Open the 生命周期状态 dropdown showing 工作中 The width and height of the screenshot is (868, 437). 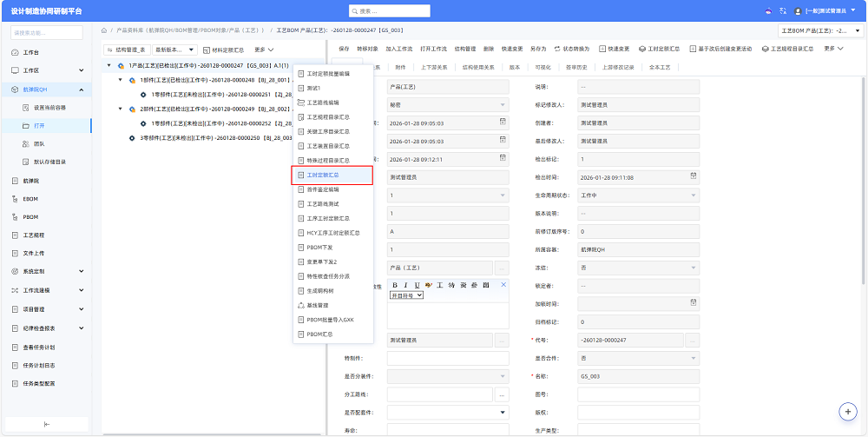pyautogui.click(x=638, y=195)
